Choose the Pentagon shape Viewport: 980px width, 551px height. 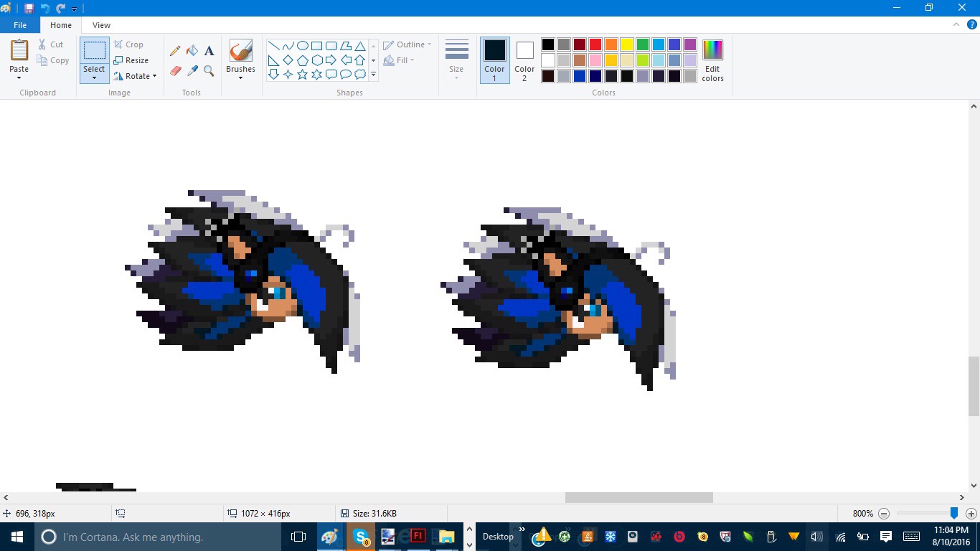point(302,60)
